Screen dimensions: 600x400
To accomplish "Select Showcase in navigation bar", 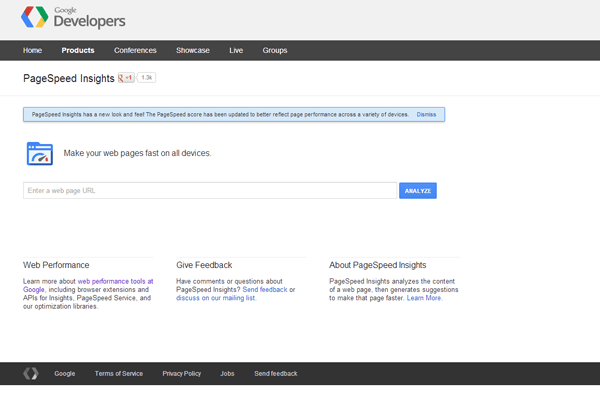I will pyautogui.click(x=193, y=51).
